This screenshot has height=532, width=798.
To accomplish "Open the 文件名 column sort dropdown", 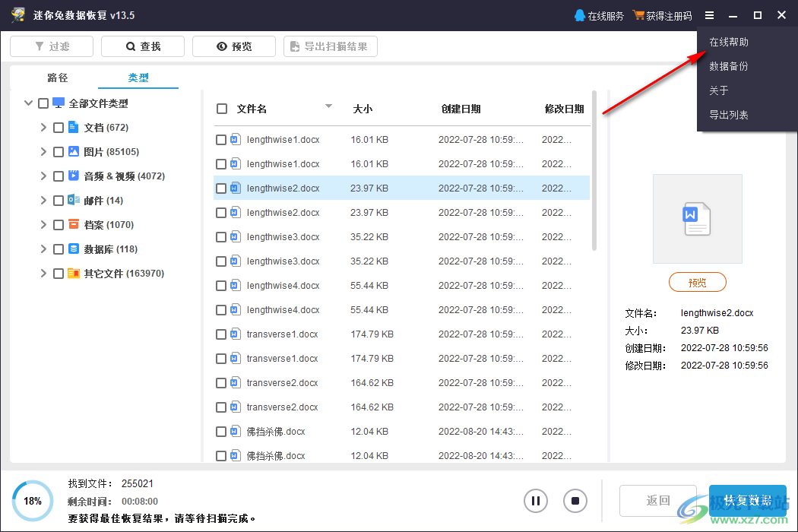I will point(328,107).
